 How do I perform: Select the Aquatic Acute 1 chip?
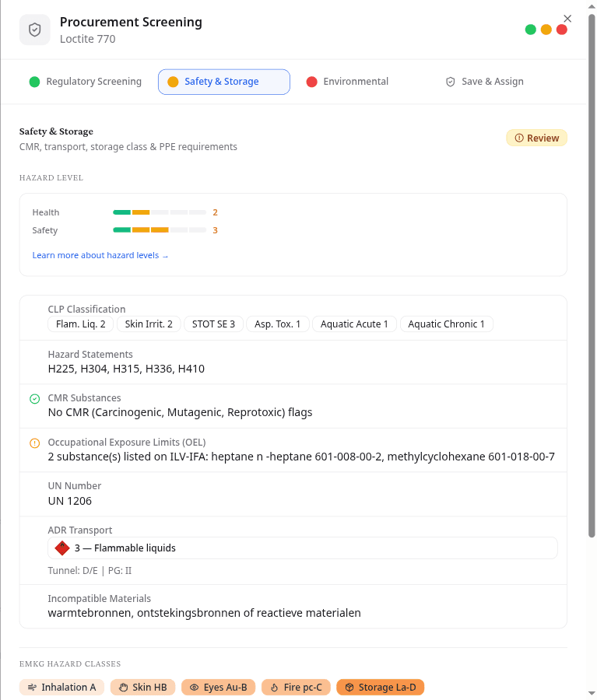354,324
